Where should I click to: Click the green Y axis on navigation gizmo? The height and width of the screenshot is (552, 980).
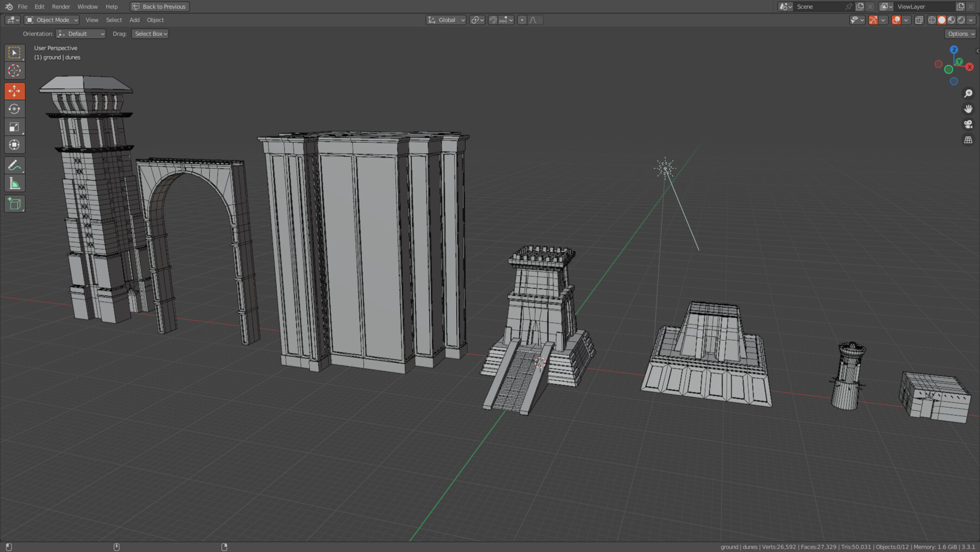pyautogui.click(x=960, y=61)
